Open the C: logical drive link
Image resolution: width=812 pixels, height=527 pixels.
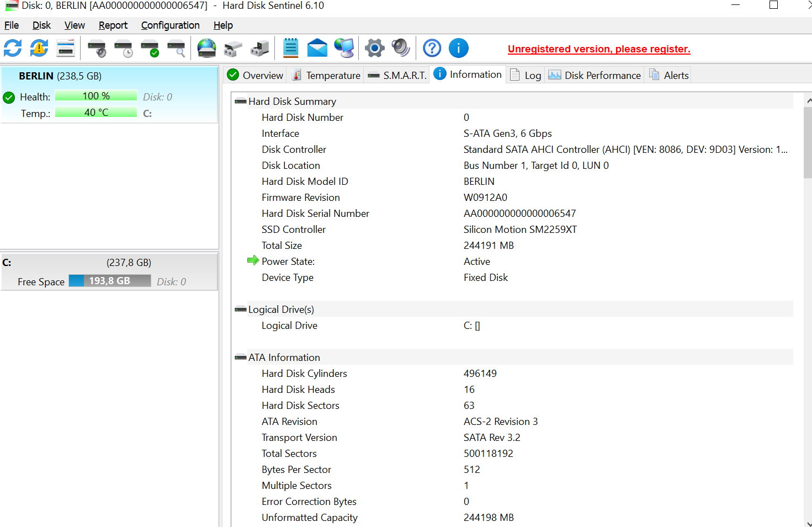472,325
